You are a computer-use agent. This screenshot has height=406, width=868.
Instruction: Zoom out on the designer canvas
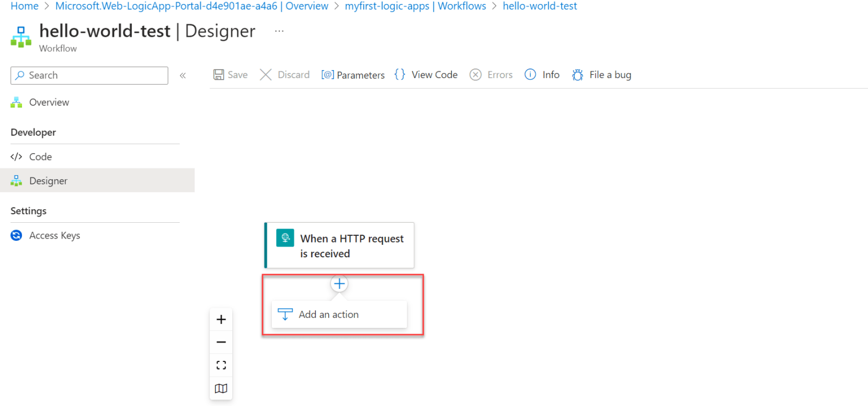[220, 342]
